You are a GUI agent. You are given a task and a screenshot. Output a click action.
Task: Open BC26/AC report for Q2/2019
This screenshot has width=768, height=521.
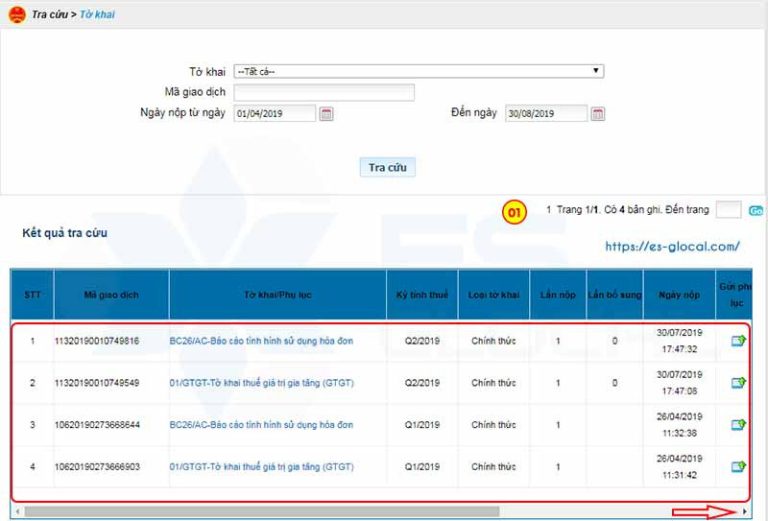click(261, 341)
